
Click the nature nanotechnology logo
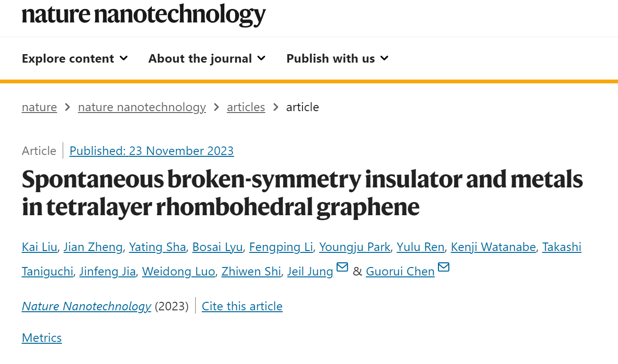[x=144, y=15]
